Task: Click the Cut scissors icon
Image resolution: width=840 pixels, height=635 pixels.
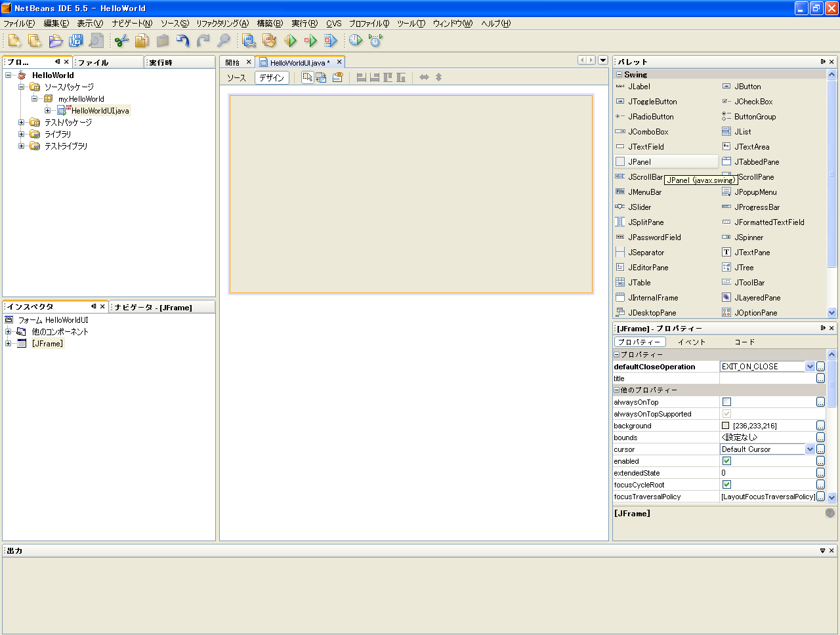Action: click(121, 41)
